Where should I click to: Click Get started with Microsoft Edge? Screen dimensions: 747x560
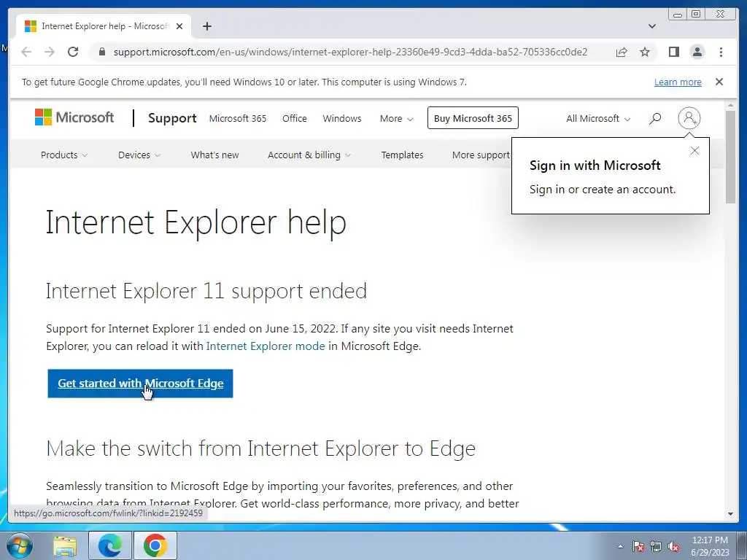pyautogui.click(x=141, y=384)
